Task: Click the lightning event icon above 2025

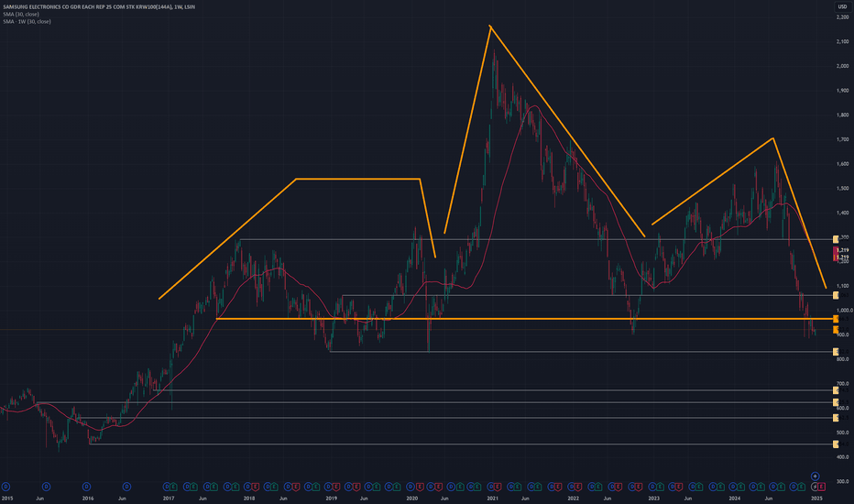Action: pyautogui.click(x=815, y=487)
